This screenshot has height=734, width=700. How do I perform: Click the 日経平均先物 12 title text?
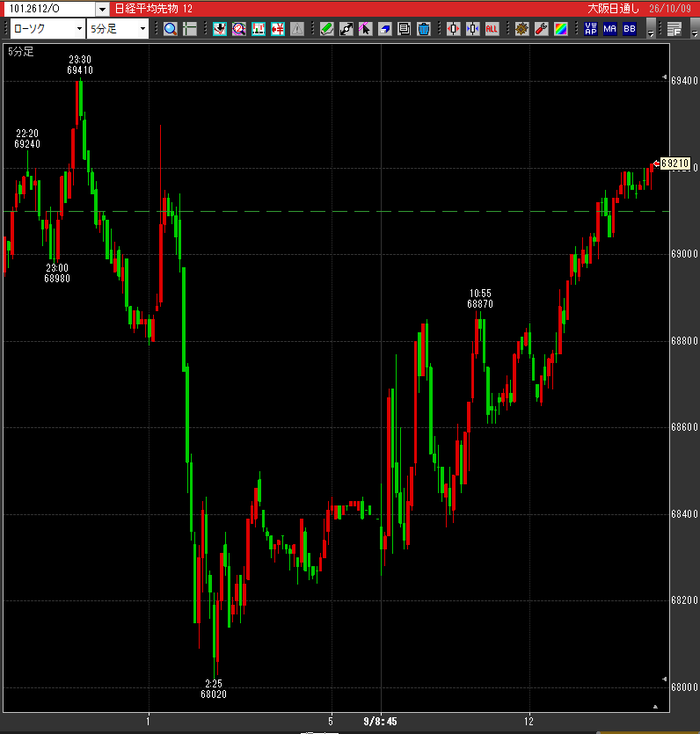tap(154, 9)
